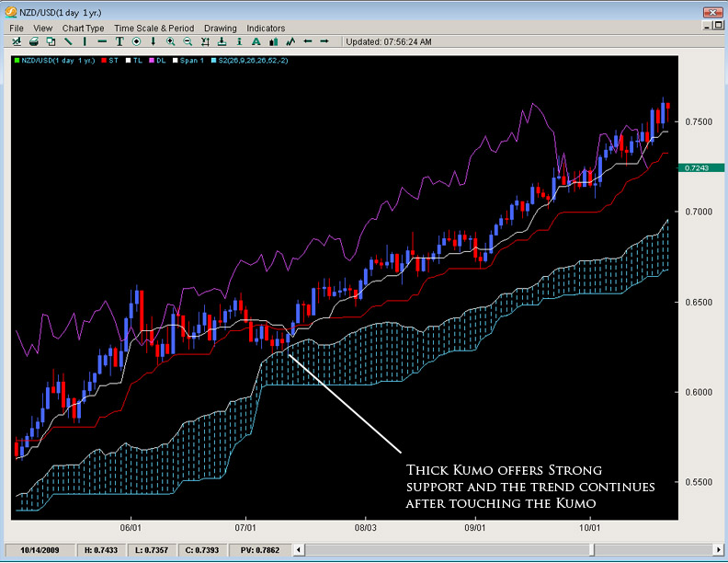Click the fit-to-range scaling icon
This screenshot has height=563, width=728.
[205, 41]
